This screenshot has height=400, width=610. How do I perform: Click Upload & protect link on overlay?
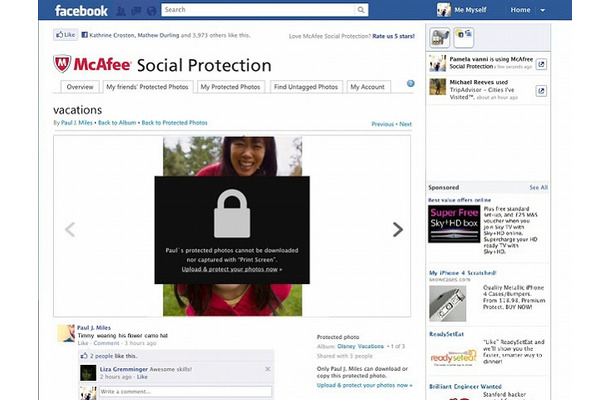(232, 269)
